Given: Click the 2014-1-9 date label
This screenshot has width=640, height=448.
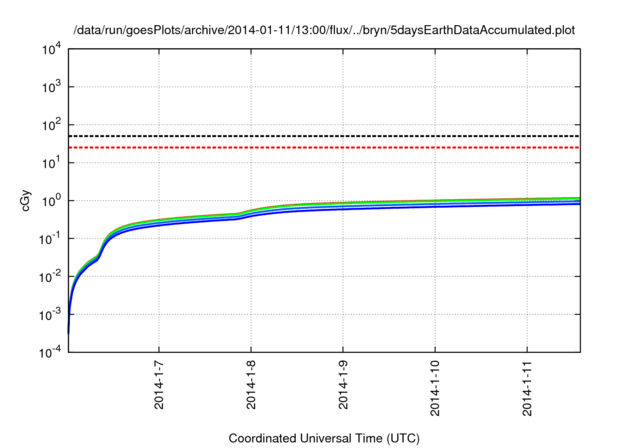Looking at the screenshot, I should pyautogui.click(x=343, y=385).
